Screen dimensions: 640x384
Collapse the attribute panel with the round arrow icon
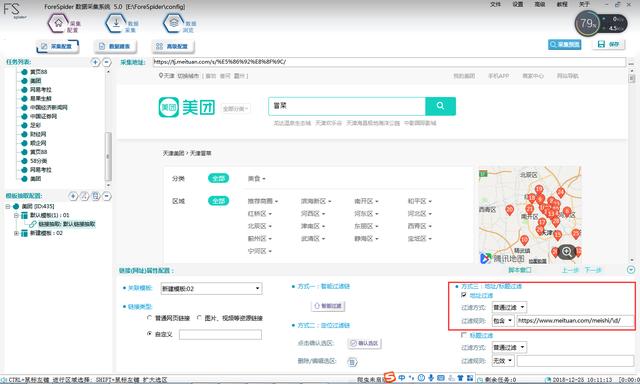tap(631, 270)
